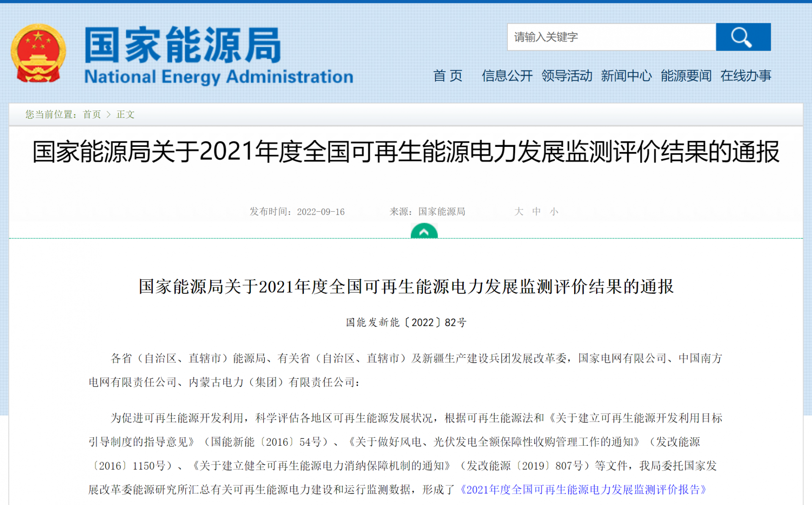Open the 首页 navigation menu item
The width and height of the screenshot is (812, 505).
(447, 76)
